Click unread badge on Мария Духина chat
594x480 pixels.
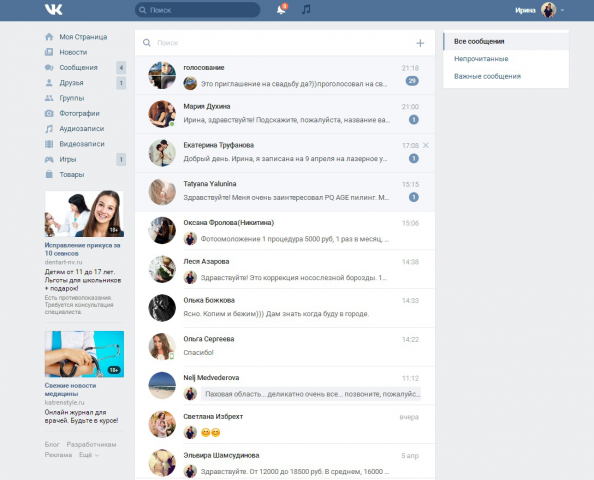tap(414, 120)
